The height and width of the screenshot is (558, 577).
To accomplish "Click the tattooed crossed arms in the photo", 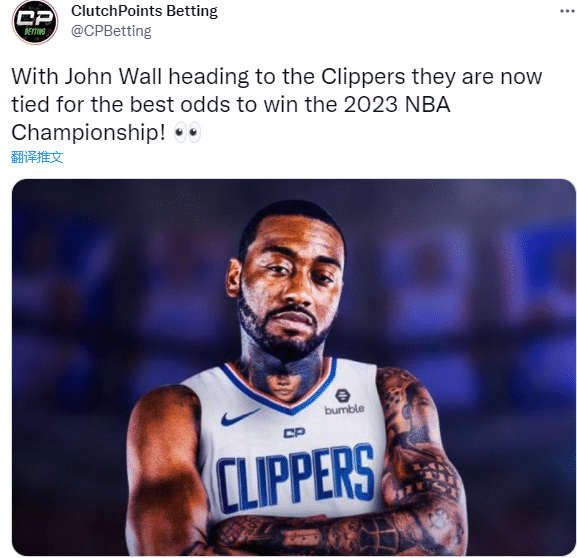I will point(333,536).
